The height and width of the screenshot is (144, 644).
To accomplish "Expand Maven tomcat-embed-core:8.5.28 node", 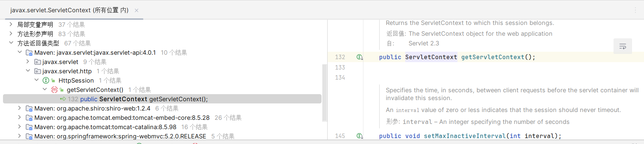I will 19,118.
